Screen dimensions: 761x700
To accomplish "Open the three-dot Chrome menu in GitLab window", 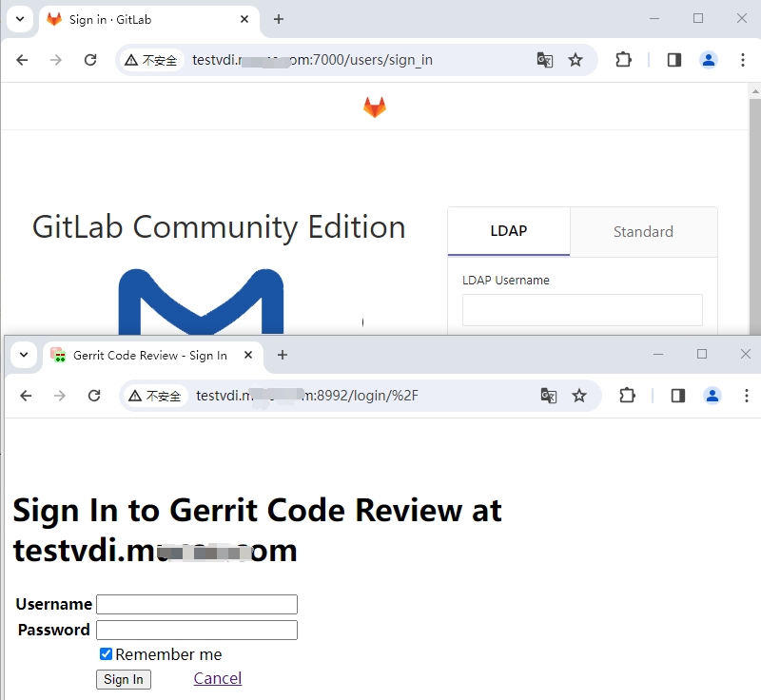I will pos(743,60).
